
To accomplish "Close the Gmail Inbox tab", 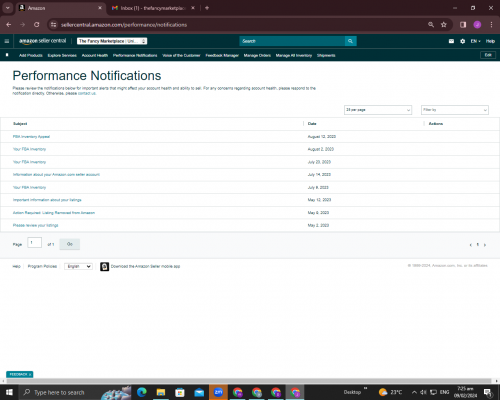I will (193, 8).
